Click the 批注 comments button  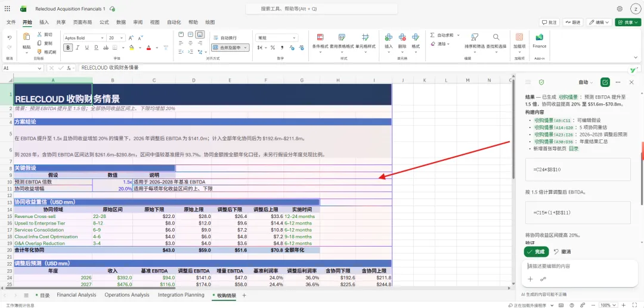click(550, 23)
